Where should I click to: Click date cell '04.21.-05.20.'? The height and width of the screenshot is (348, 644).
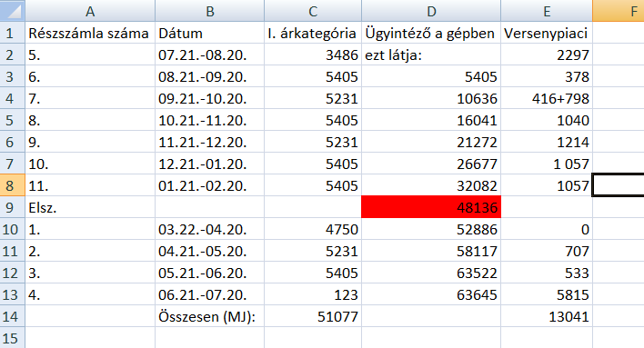209,251
